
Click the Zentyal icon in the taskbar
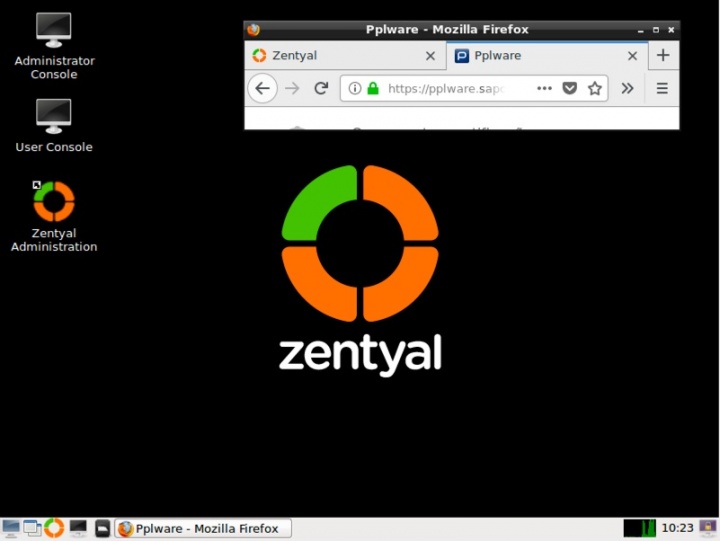point(54,528)
